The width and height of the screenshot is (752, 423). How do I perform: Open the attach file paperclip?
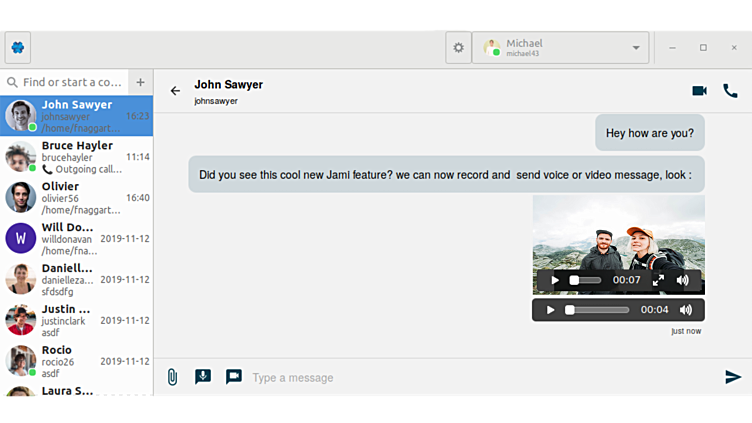(172, 377)
